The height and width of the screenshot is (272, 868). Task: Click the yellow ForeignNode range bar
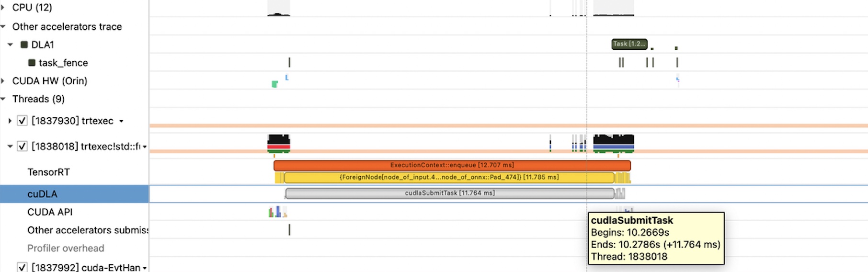click(449, 178)
